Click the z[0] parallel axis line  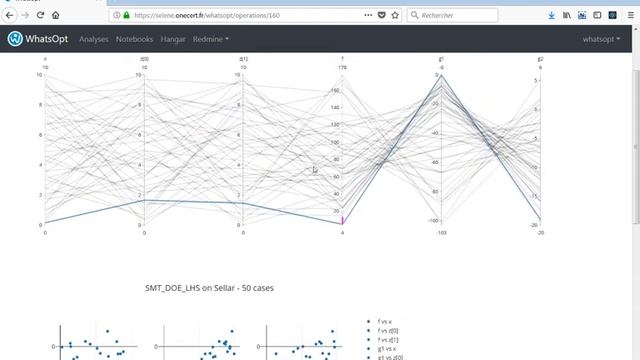point(144,150)
